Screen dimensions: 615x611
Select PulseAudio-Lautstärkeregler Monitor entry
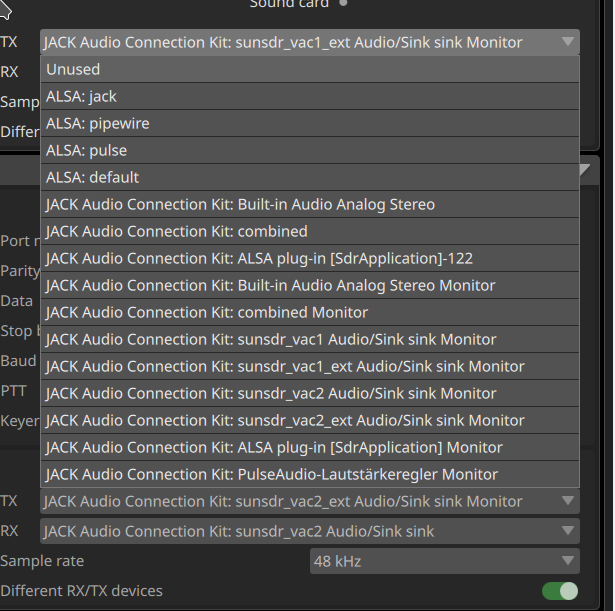click(x=310, y=475)
